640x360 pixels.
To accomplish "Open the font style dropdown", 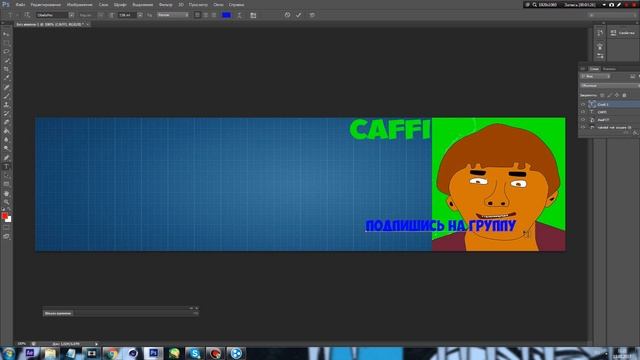I will tap(100, 15).
